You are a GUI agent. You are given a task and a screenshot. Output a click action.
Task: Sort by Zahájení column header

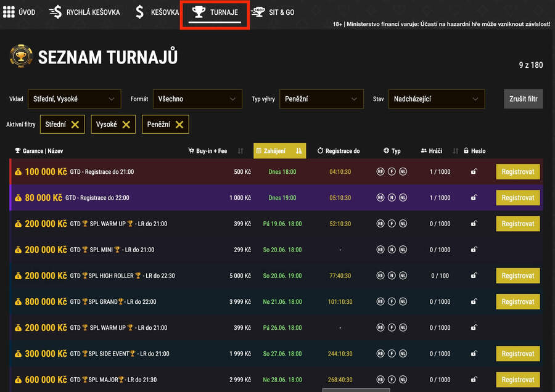point(279,151)
